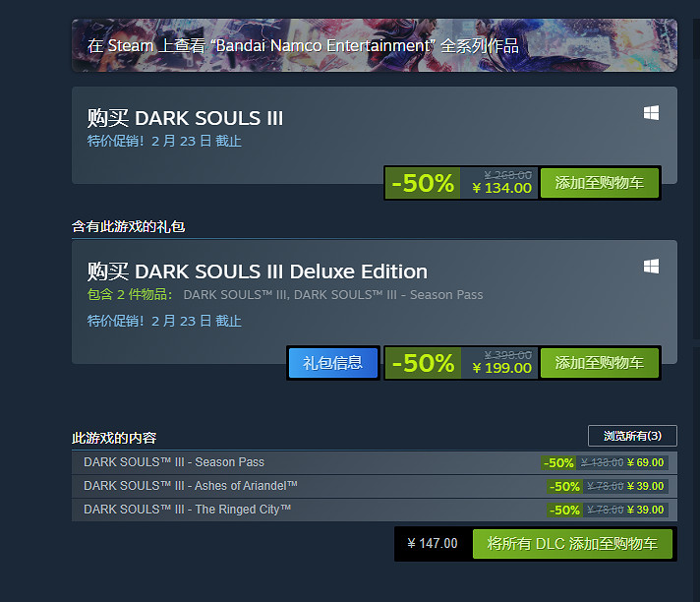
Task: Click the 购买 DARK SOULS III Deluxe Edition heading
Action: 257,271
